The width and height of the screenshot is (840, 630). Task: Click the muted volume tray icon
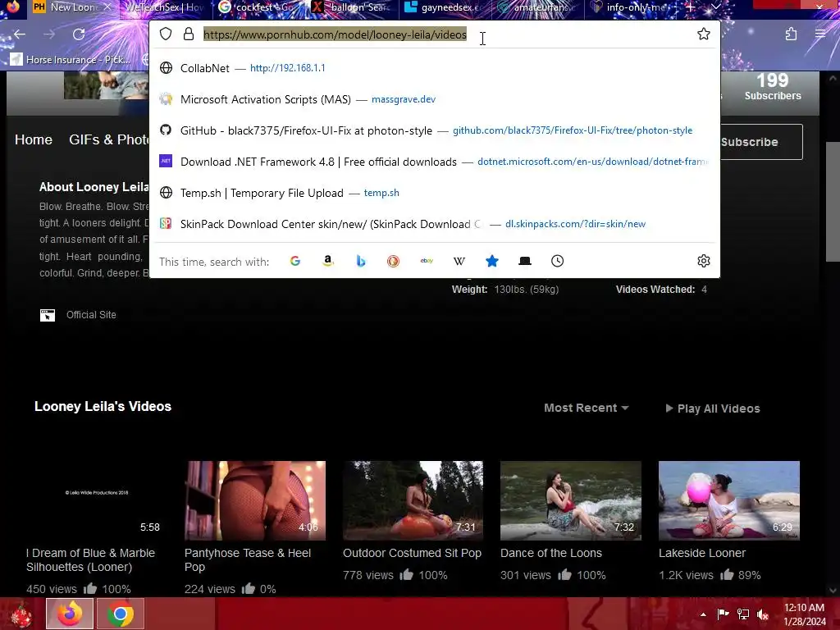point(763,614)
